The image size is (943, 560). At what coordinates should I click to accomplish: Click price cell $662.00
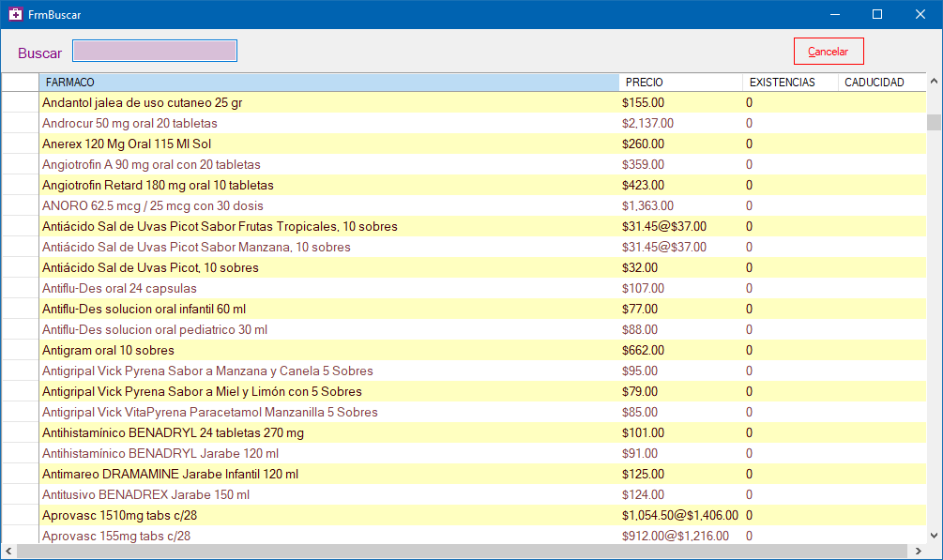coord(681,350)
